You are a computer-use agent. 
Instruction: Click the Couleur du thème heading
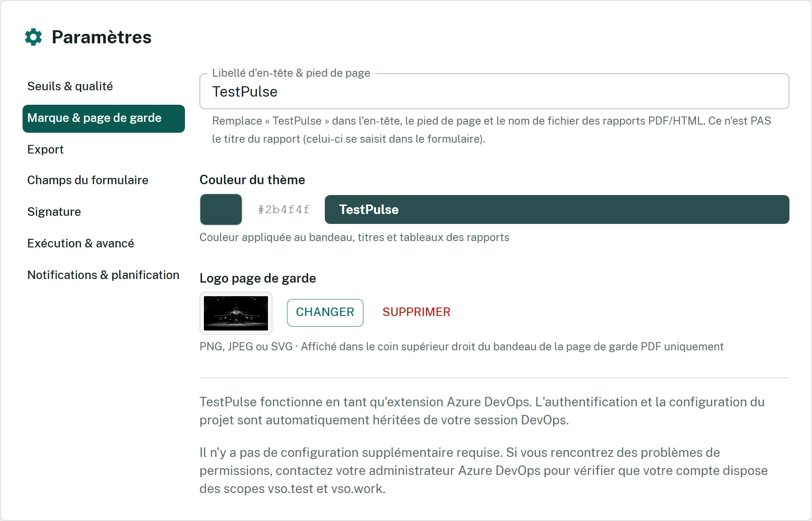252,180
